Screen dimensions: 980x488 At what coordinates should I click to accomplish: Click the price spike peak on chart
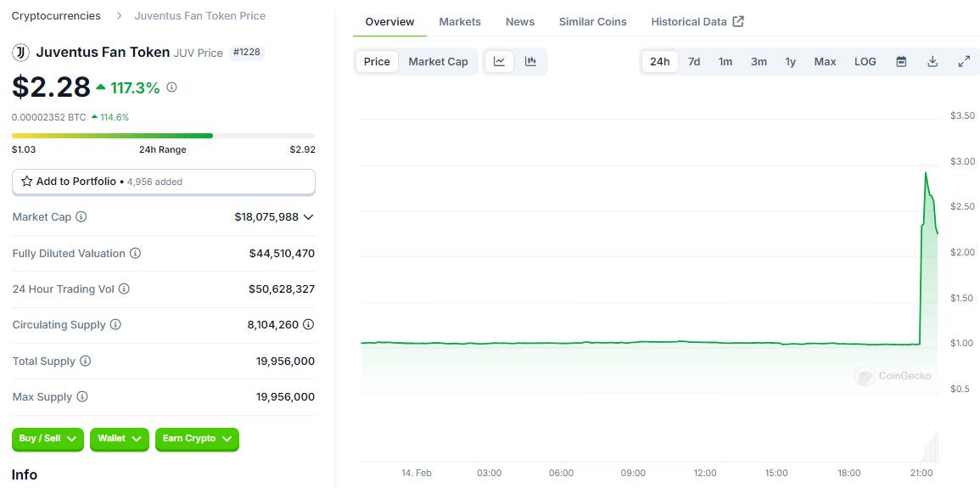tap(926, 172)
